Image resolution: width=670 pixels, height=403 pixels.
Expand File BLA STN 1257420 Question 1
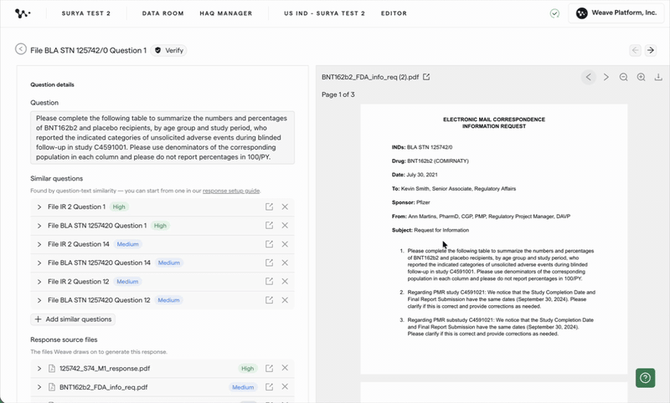point(39,226)
